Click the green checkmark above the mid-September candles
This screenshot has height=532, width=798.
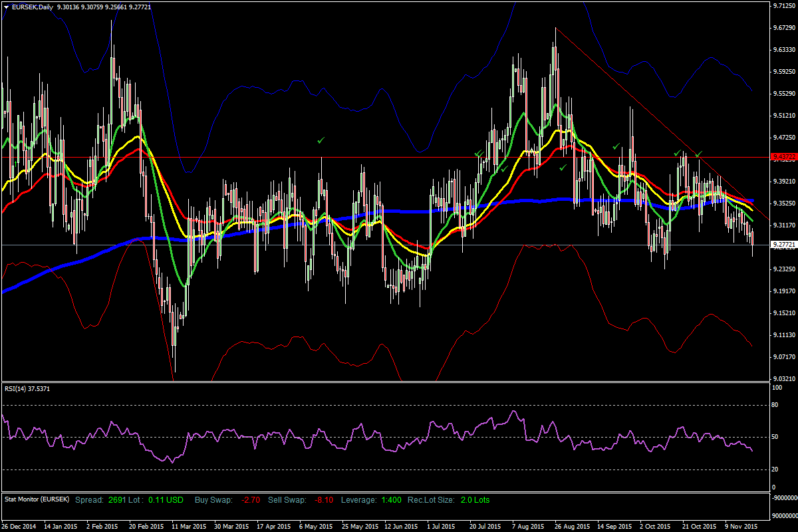[616, 146]
